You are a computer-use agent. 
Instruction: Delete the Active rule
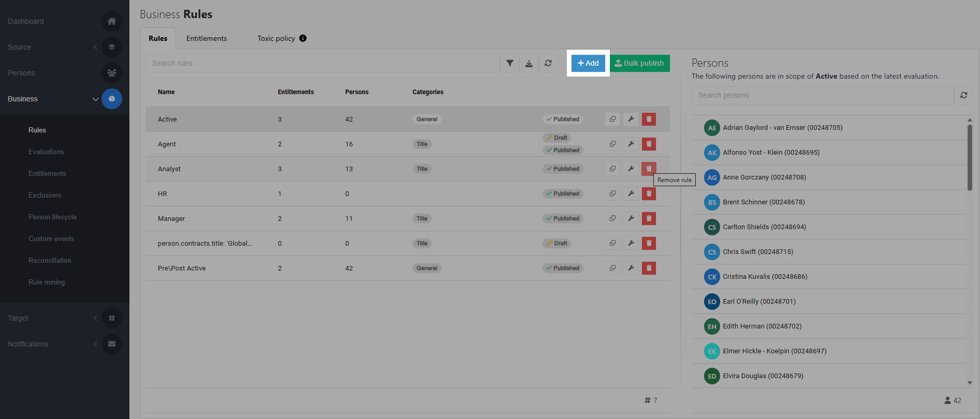coord(649,119)
